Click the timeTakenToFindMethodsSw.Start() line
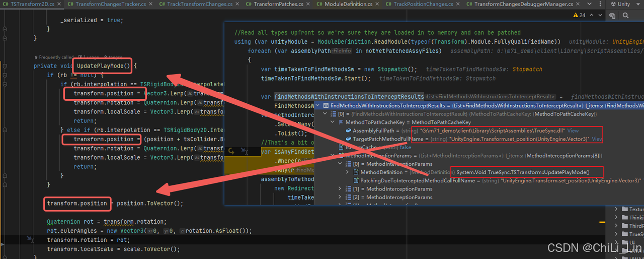This screenshot has height=259, width=644. [x=315, y=78]
